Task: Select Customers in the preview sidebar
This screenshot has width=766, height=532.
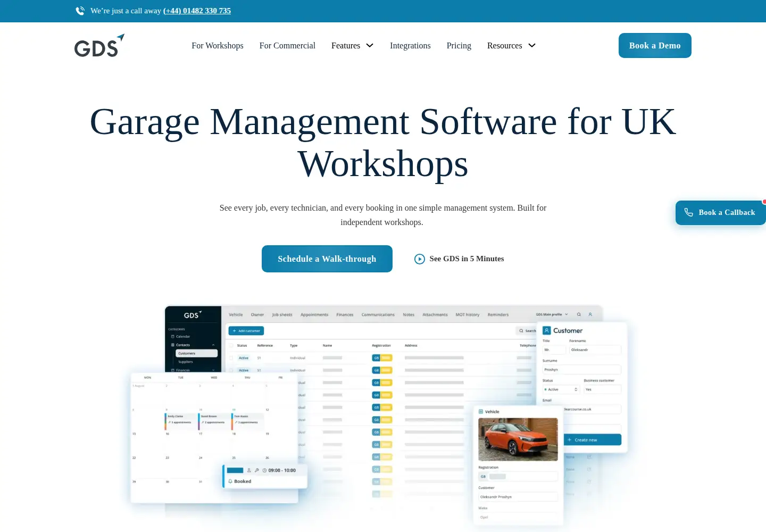Action: click(196, 353)
